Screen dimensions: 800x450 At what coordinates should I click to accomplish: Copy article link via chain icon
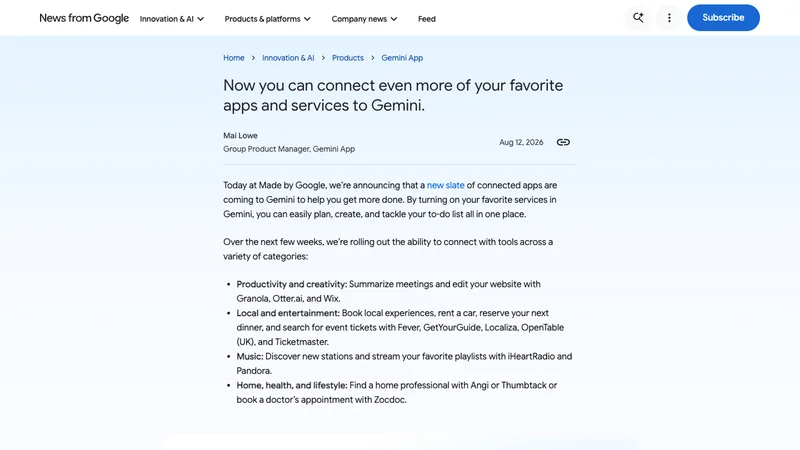[x=563, y=142]
